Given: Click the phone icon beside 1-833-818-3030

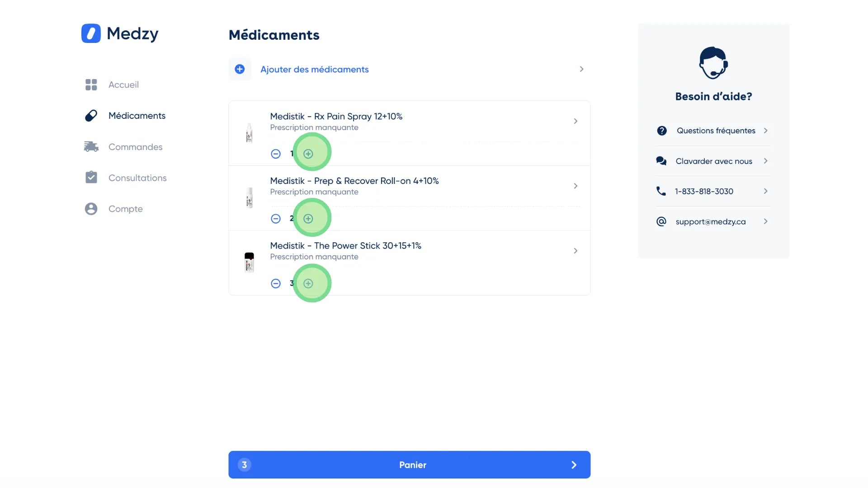Looking at the screenshot, I should (661, 191).
